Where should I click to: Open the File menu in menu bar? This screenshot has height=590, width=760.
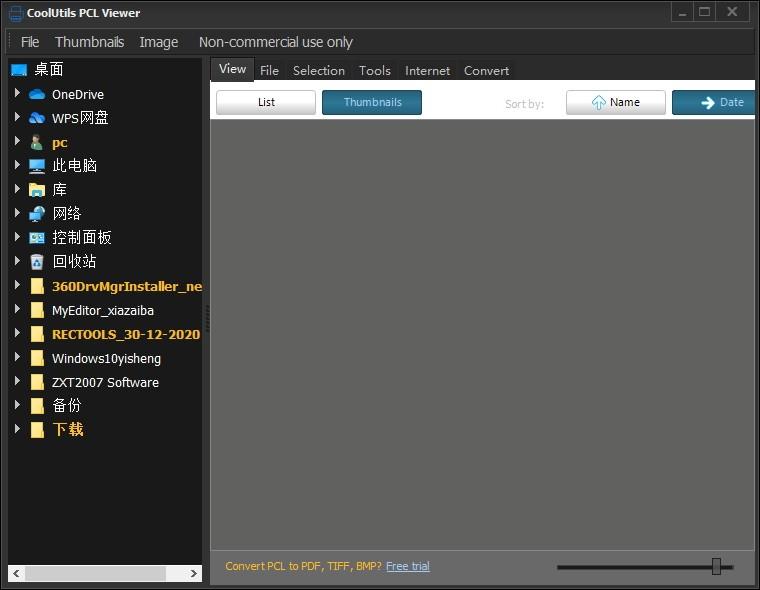click(x=30, y=42)
